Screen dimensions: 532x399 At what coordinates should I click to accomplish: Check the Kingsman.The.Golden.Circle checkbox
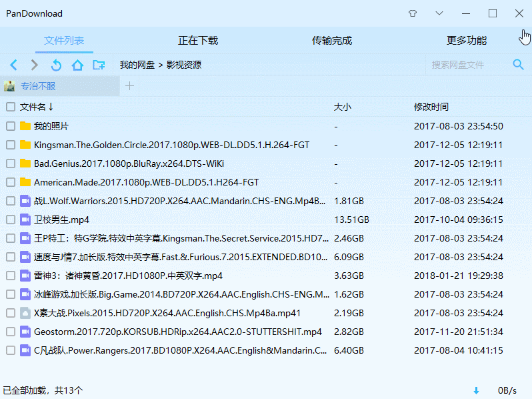(x=11, y=145)
